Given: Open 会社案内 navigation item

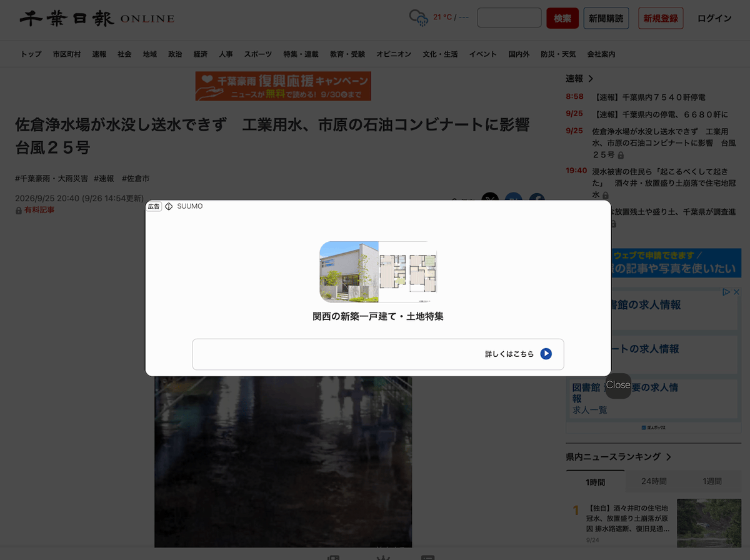Looking at the screenshot, I should pyautogui.click(x=601, y=54).
